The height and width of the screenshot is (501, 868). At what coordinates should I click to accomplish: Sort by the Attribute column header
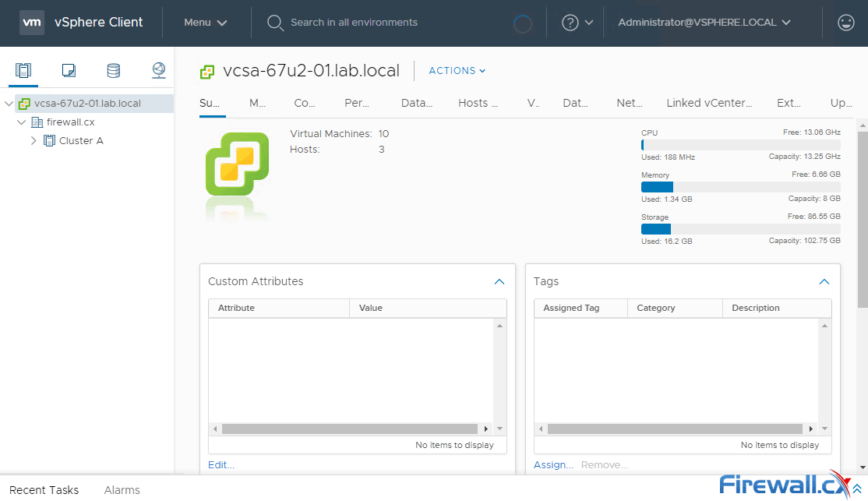[279, 309]
